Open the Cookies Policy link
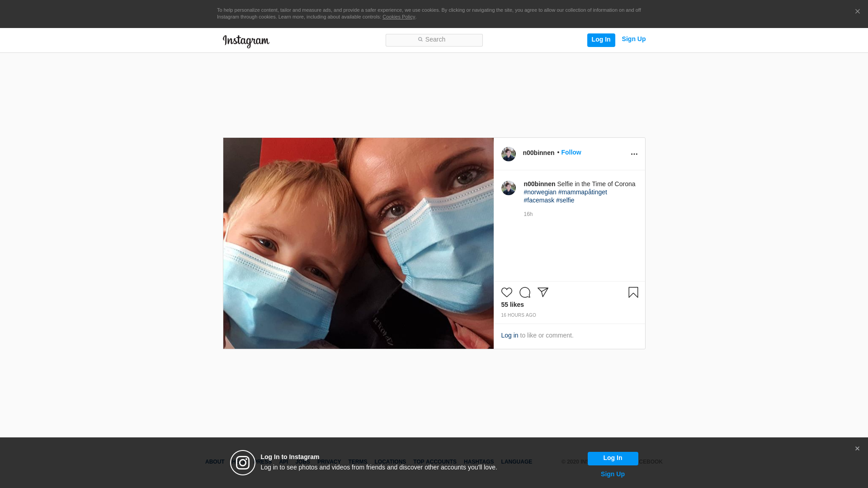This screenshot has width=868, height=488. coord(398,17)
